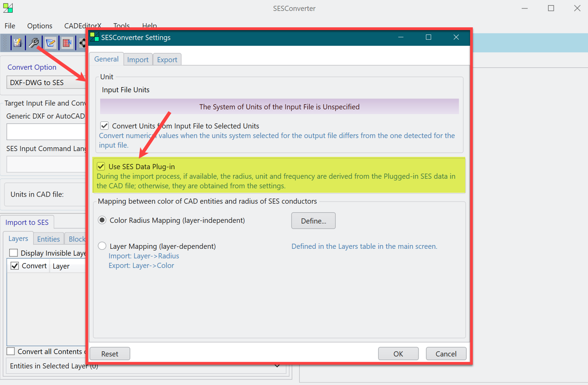Viewport: 588px width, 385px height.
Task: Open settings via the wrench toolbar icon
Action: pyautogui.click(x=34, y=43)
